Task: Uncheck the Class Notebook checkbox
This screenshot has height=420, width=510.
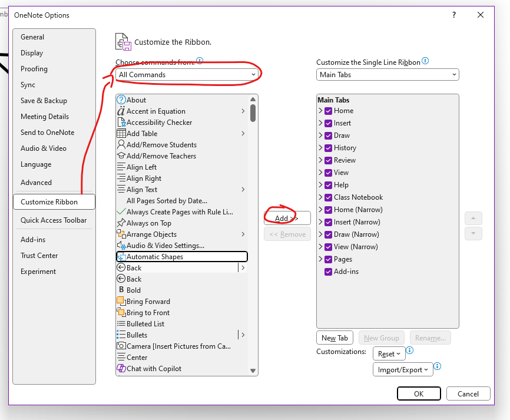Action: [x=328, y=197]
